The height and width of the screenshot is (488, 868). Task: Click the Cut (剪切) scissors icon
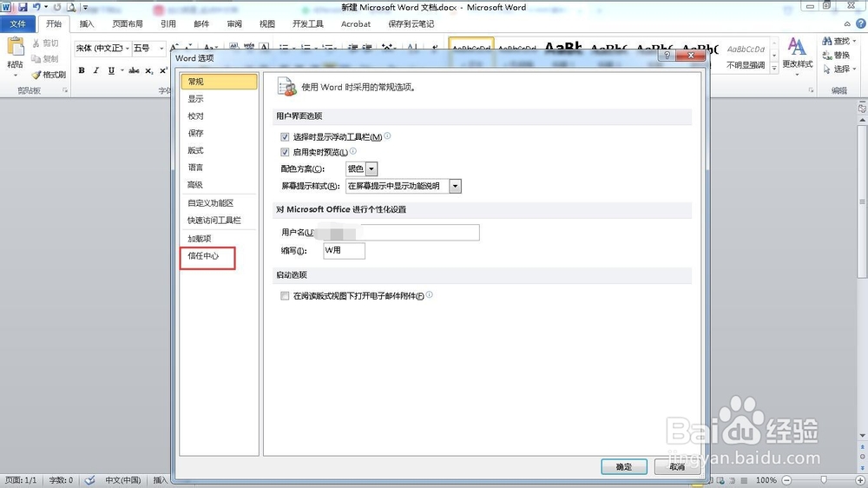point(36,43)
